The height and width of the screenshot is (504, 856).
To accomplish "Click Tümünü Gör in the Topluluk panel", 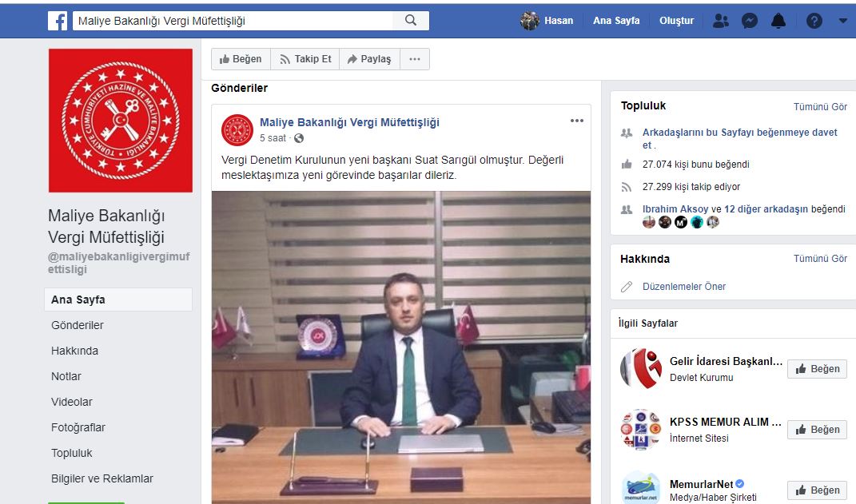I will tap(821, 105).
